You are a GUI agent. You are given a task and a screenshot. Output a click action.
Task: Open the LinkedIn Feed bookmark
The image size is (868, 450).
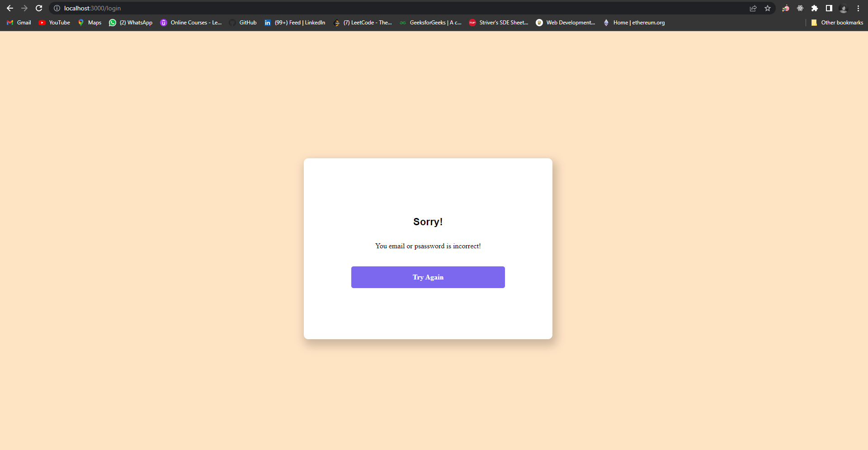pyautogui.click(x=294, y=22)
